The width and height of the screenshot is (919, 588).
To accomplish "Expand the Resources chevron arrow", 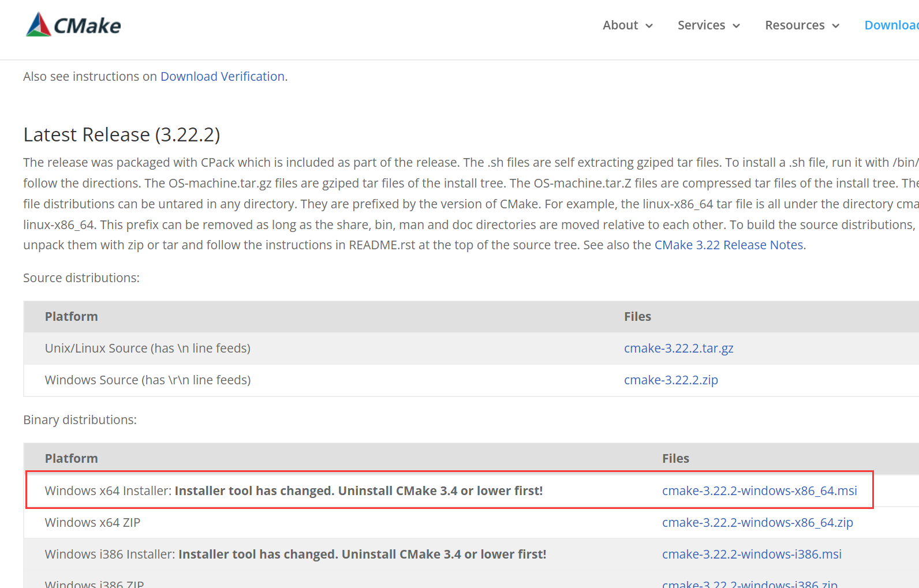I will 835,26.
